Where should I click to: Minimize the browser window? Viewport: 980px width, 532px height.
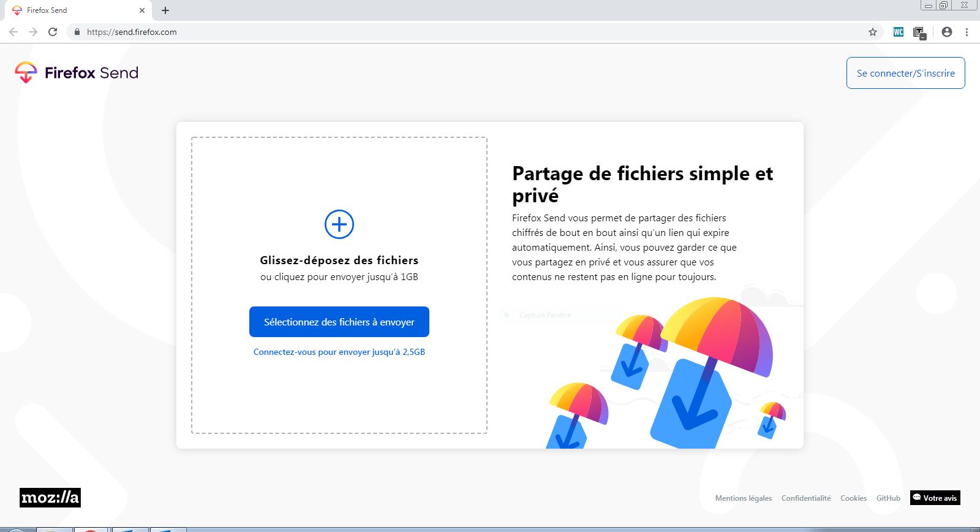click(x=929, y=6)
